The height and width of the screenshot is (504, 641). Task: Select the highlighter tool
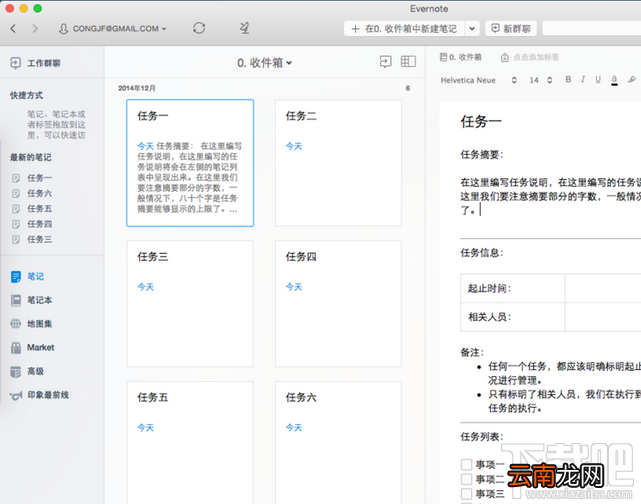click(x=632, y=79)
